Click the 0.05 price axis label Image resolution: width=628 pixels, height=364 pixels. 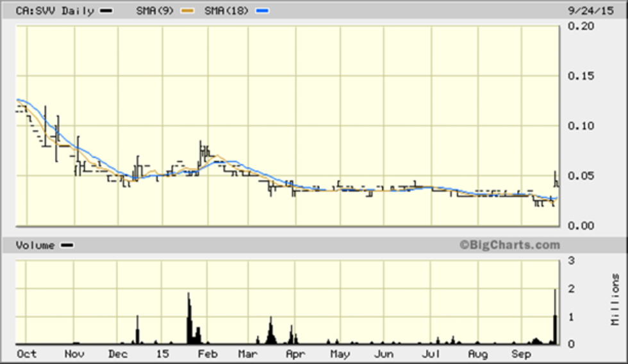pyautogui.click(x=581, y=176)
